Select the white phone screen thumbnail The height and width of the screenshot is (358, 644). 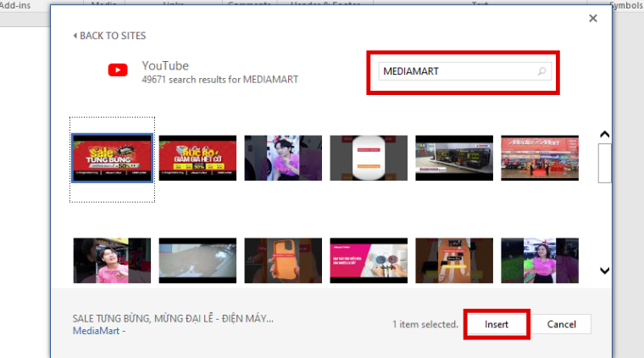pos(369,158)
